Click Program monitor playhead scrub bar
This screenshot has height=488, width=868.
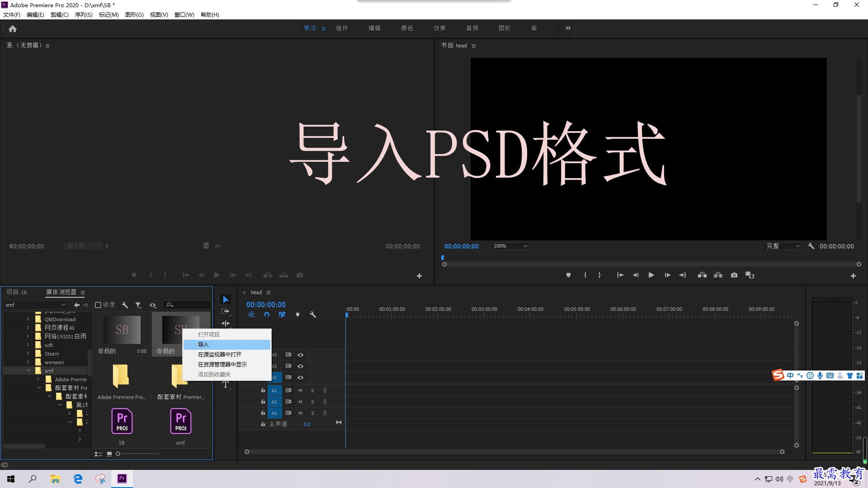click(651, 264)
